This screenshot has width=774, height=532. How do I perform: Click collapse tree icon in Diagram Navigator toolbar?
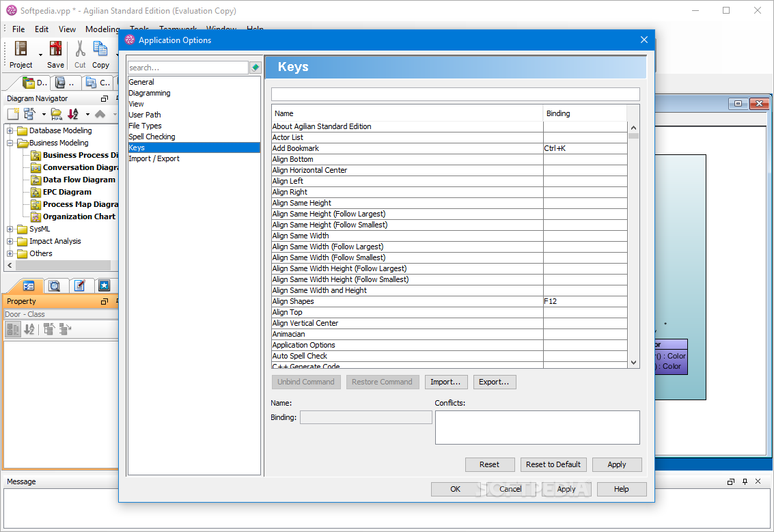click(x=29, y=115)
